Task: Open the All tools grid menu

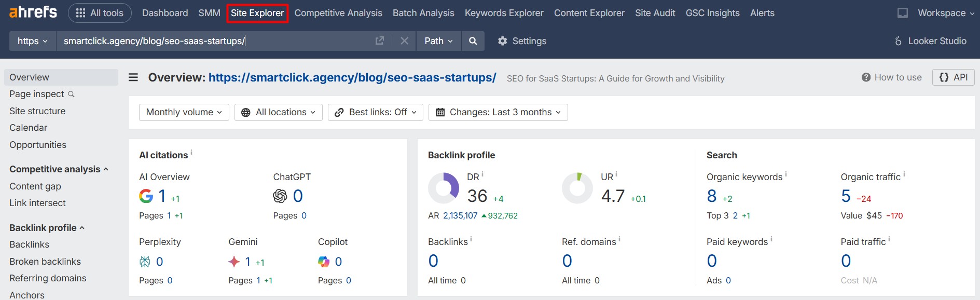Action: click(100, 13)
